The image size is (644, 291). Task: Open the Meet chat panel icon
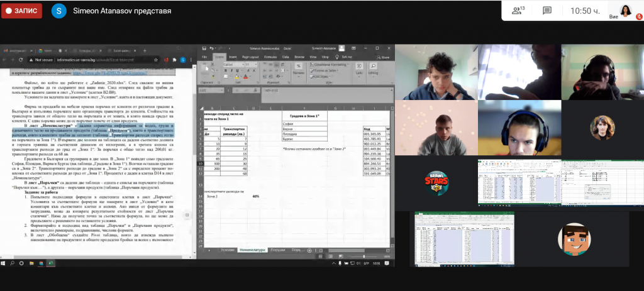coord(547,11)
